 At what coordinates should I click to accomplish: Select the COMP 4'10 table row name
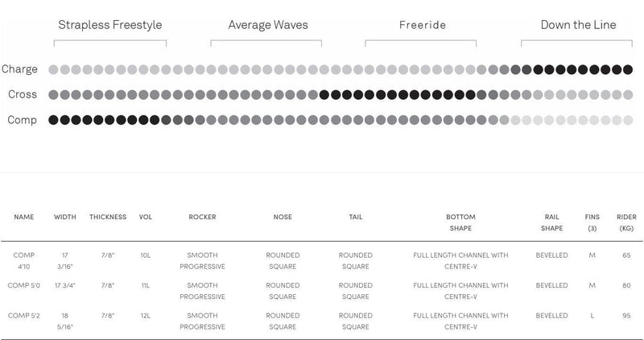[x=24, y=260]
